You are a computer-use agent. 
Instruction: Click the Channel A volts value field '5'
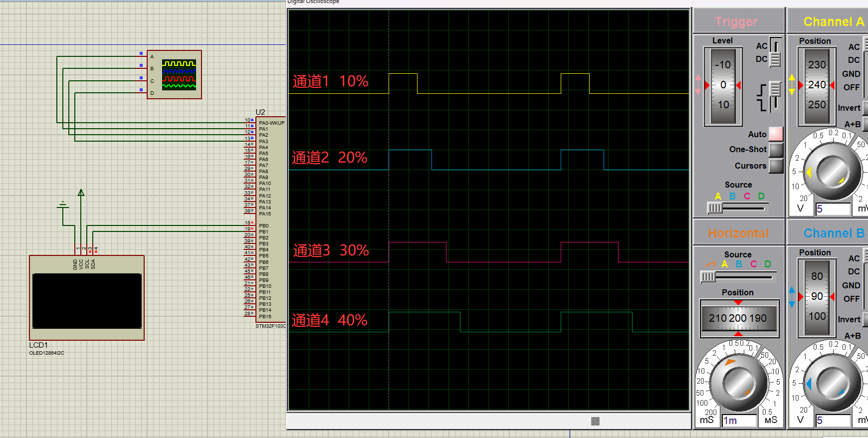pyautogui.click(x=833, y=209)
